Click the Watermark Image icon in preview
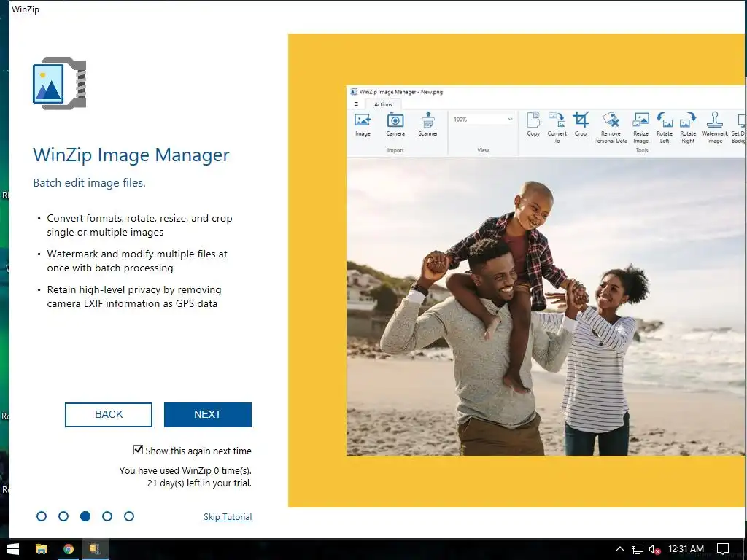The image size is (747, 560). [715, 128]
